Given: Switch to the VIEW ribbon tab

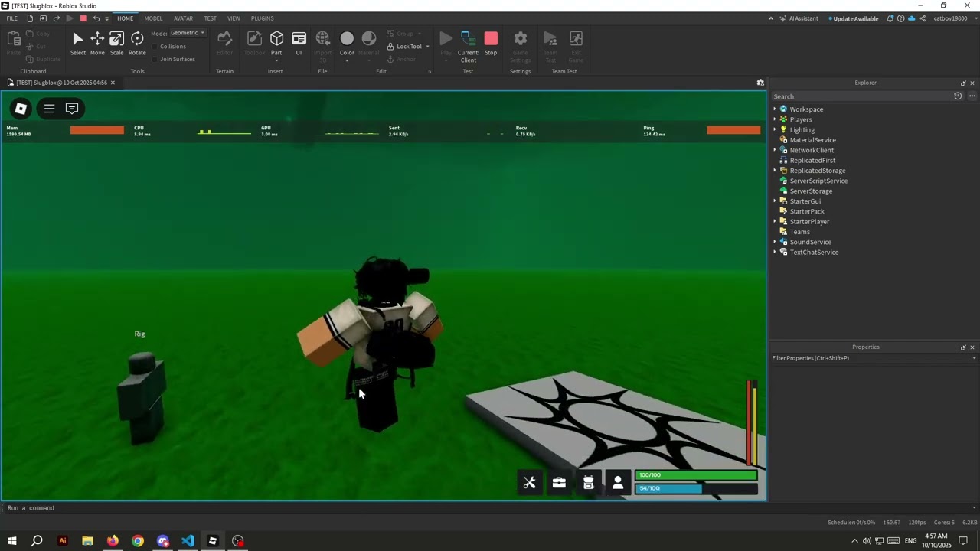Looking at the screenshot, I should click(234, 18).
